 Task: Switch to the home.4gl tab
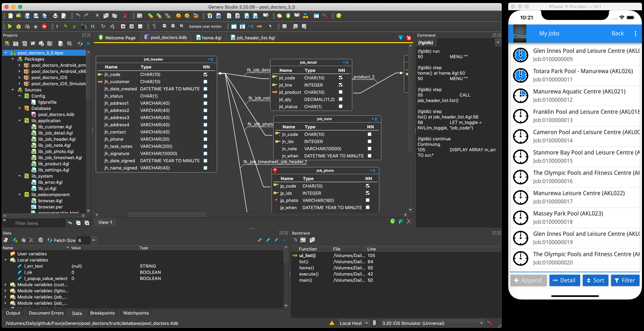pos(209,38)
